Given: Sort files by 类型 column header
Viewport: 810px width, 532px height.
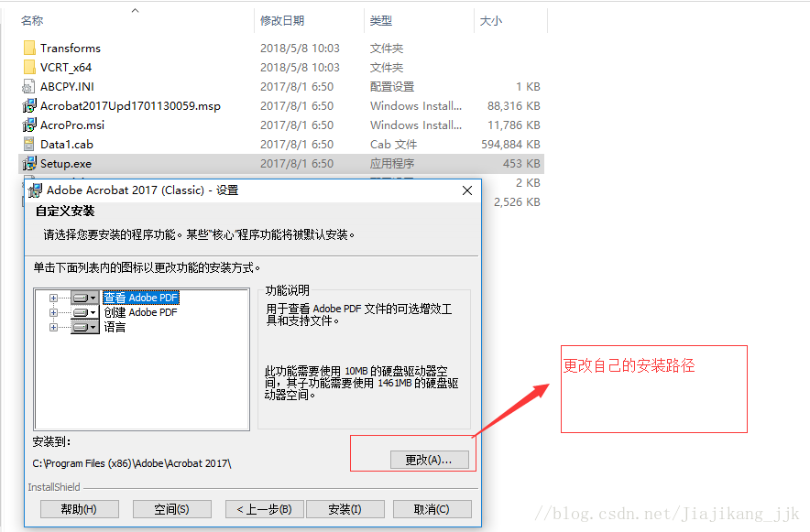Looking at the screenshot, I should [381, 21].
